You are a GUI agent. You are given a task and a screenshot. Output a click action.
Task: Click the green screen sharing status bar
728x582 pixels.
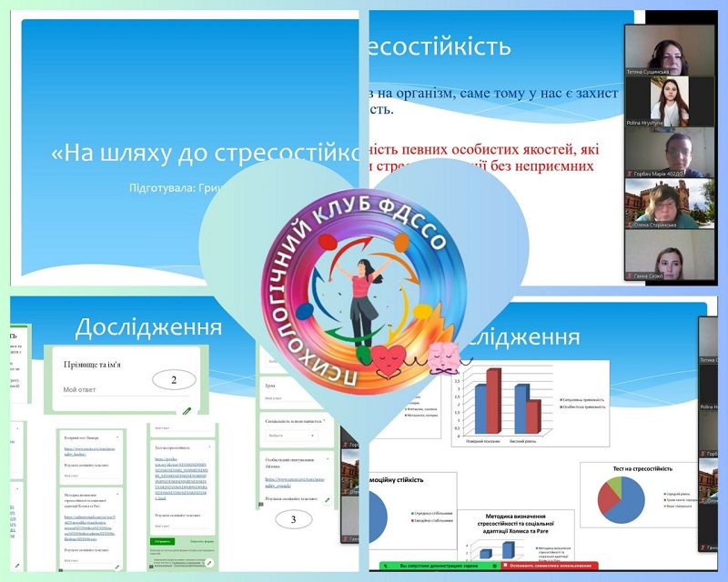(x=440, y=566)
